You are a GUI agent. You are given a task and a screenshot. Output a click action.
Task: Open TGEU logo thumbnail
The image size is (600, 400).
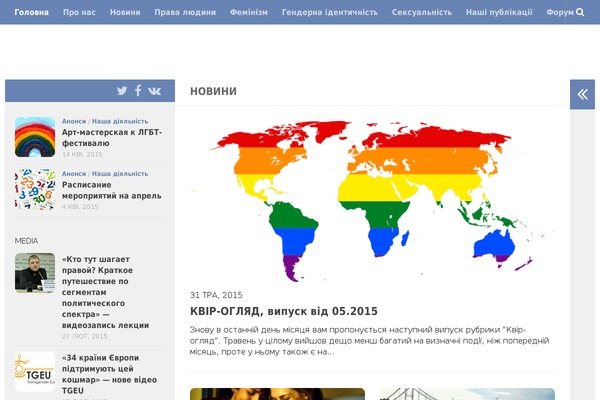pos(35,371)
